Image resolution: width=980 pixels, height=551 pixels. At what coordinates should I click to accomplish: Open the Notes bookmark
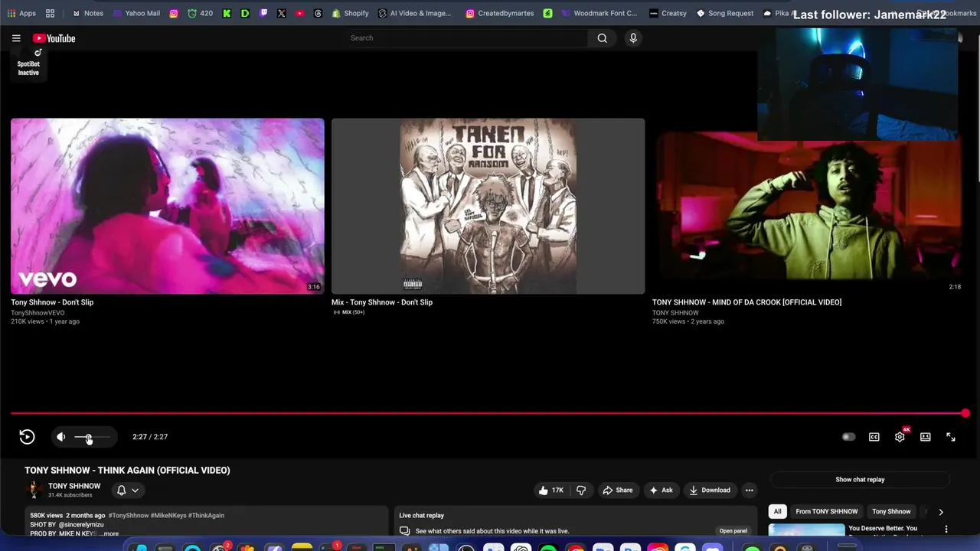(87, 13)
